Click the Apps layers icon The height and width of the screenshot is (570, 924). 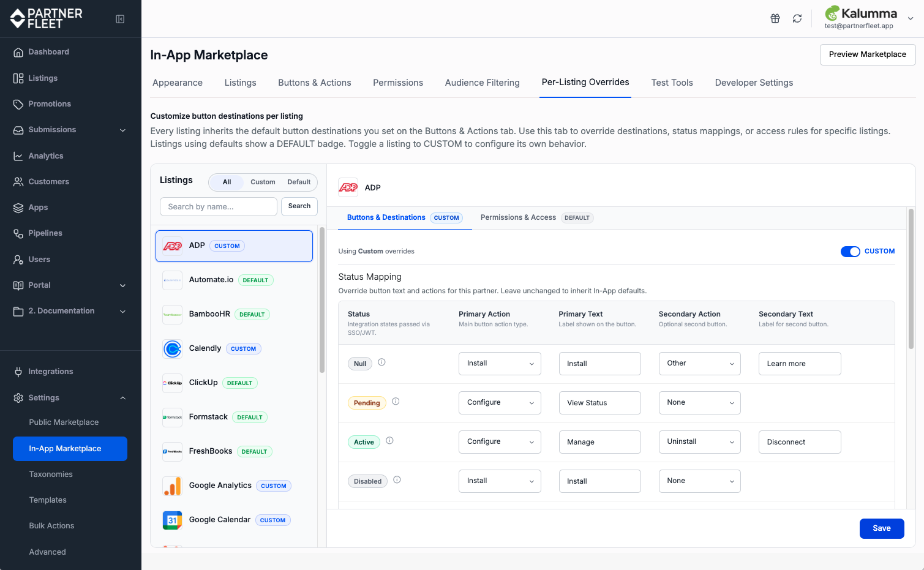18,208
